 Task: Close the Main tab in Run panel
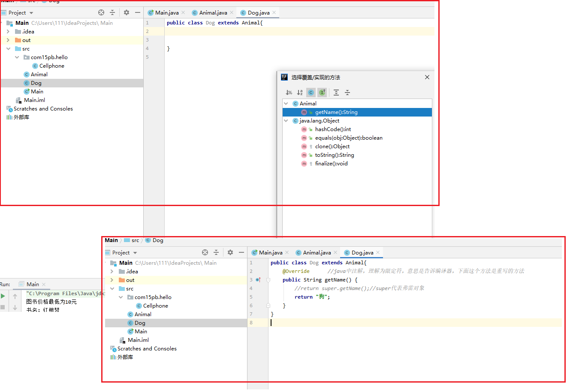click(x=44, y=284)
